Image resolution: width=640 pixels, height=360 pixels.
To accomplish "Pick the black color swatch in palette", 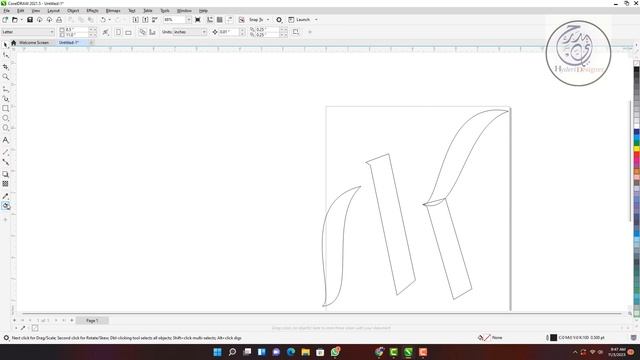I will click(x=636, y=70).
